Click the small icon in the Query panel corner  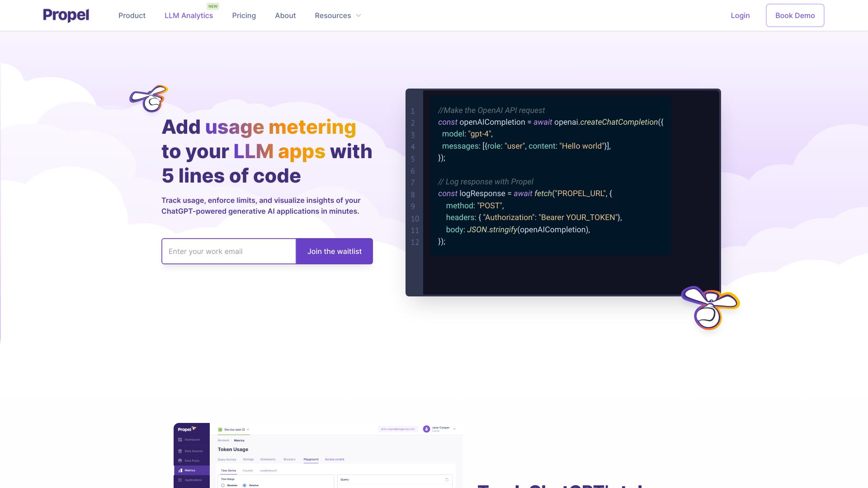point(448,480)
